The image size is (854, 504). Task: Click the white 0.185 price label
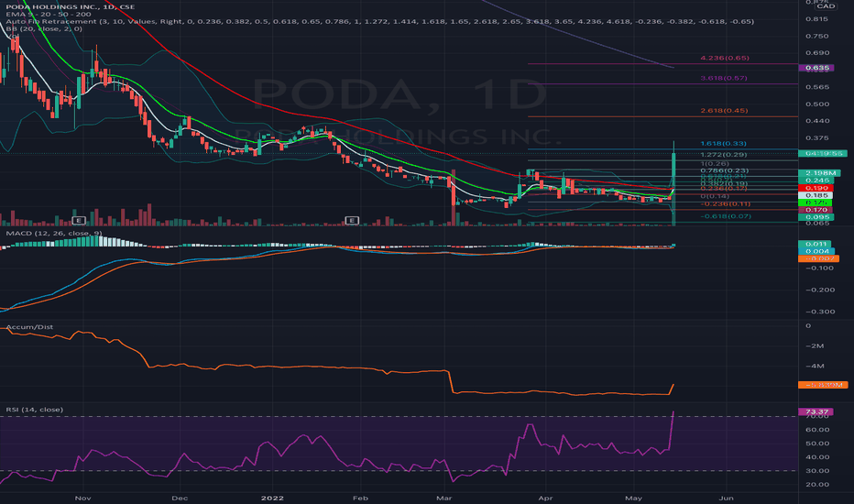pyautogui.click(x=816, y=195)
